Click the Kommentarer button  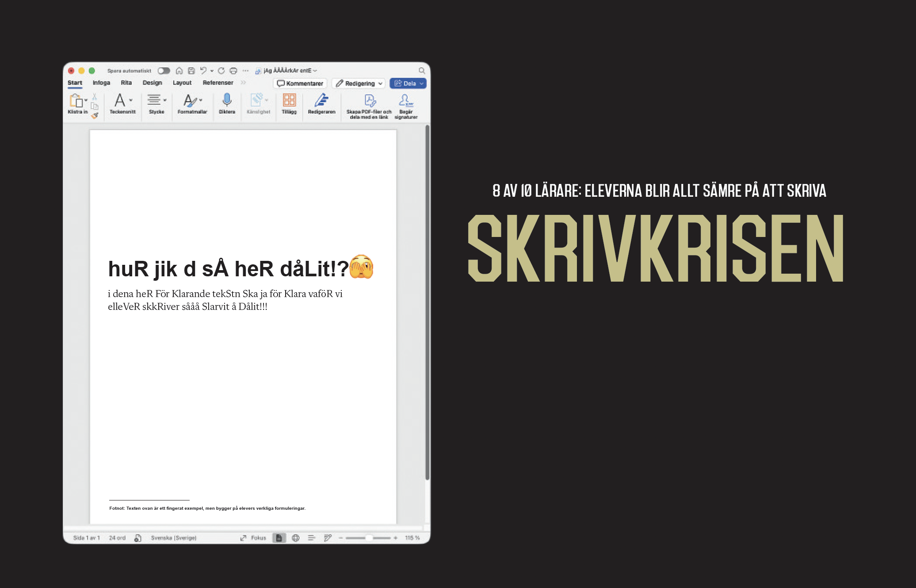tap(300, 84)
